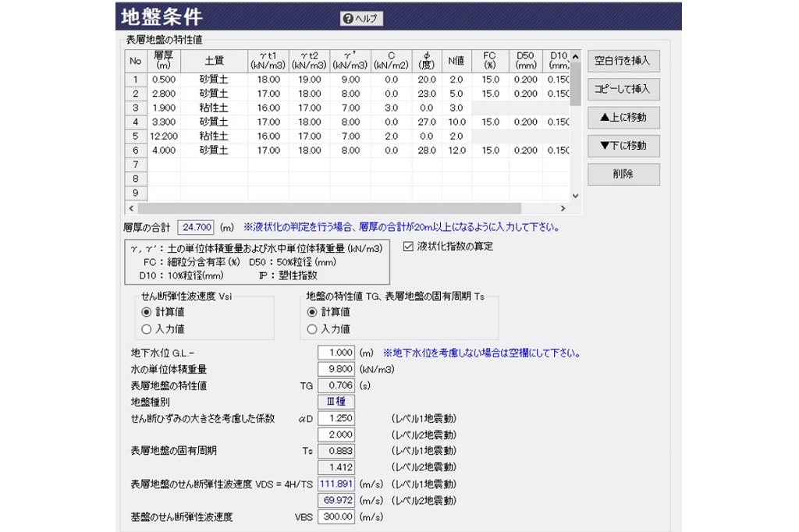
Task: Click layer thickness cell 2.800
Action: coord(164,94)
